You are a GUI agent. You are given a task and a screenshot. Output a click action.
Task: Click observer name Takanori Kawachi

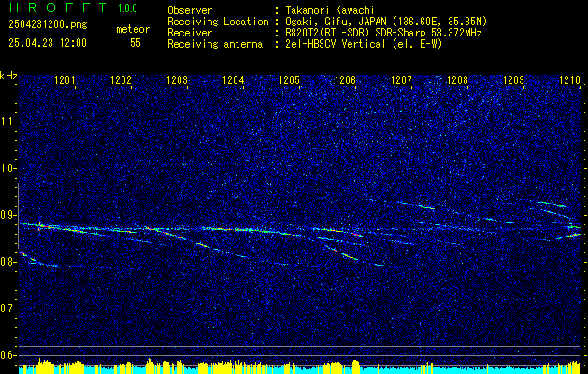[x=330, y=10]
